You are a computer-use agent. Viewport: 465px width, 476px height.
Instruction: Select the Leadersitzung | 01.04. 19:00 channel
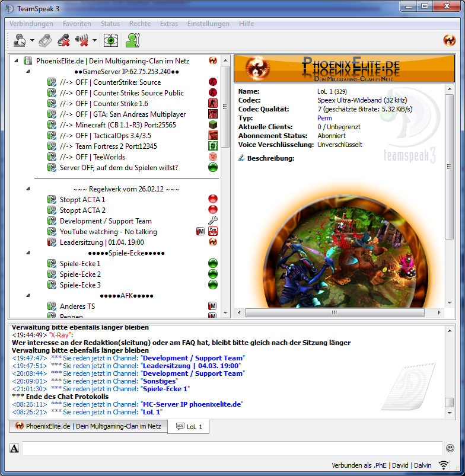pyautogui.click(x=102, y=242)
